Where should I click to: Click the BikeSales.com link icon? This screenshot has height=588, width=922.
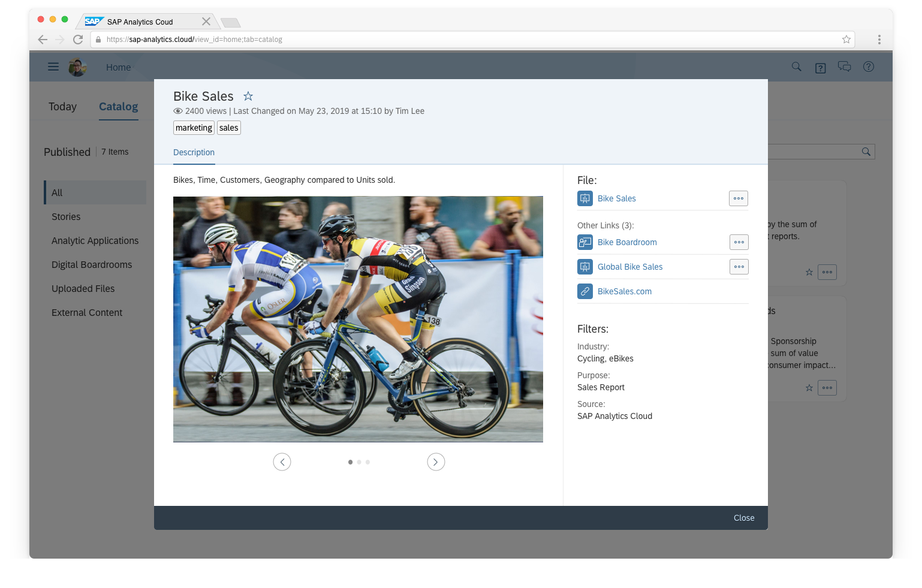585,291
